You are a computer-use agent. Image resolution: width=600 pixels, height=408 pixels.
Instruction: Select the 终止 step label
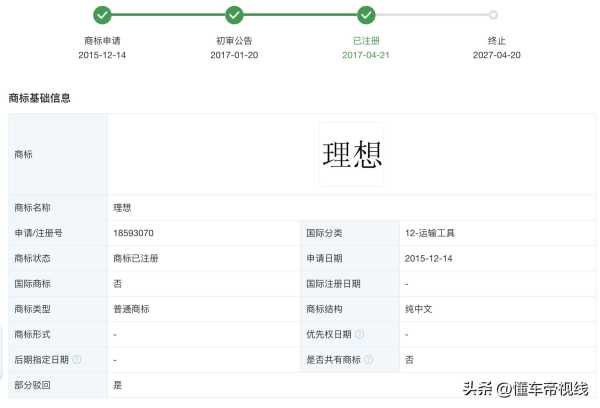click(x=497, y=41)
